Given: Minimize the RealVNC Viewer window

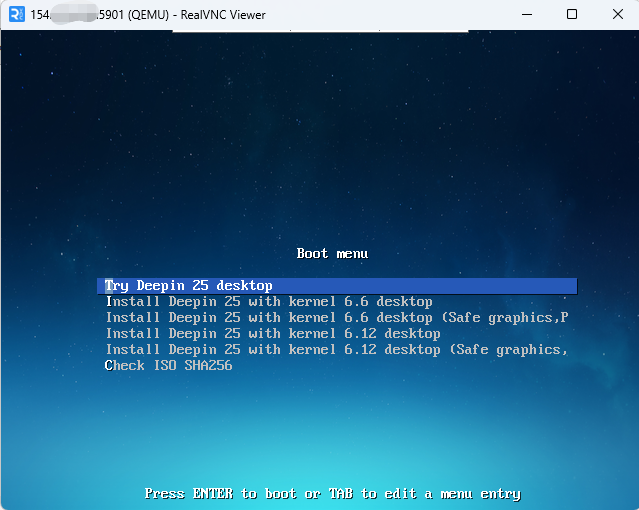Looking at the screenshot, I should point(527,15).
